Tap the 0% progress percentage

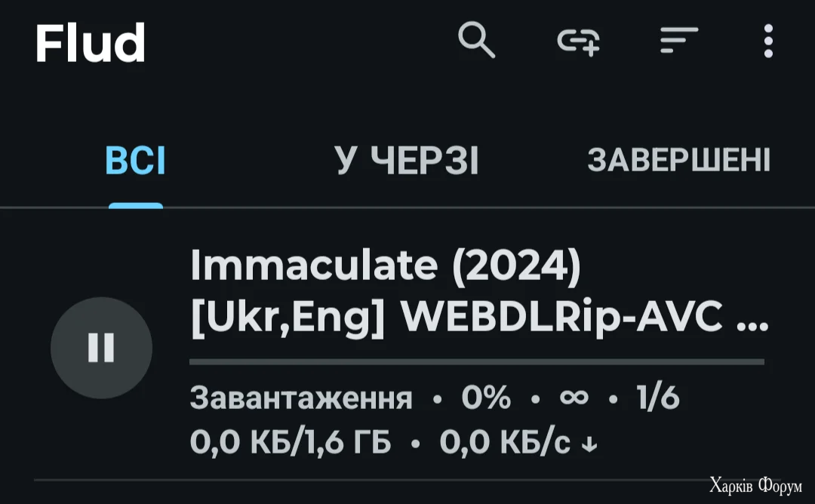(x=485, y=398)
